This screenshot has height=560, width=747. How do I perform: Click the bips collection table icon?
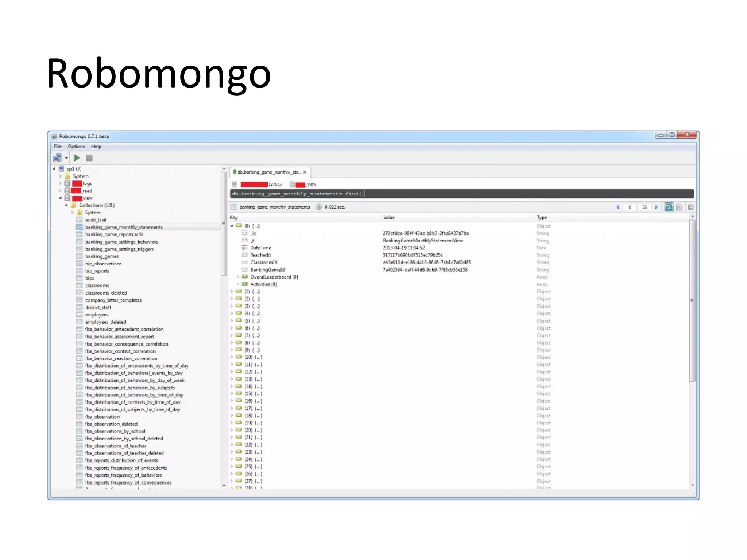80,278
